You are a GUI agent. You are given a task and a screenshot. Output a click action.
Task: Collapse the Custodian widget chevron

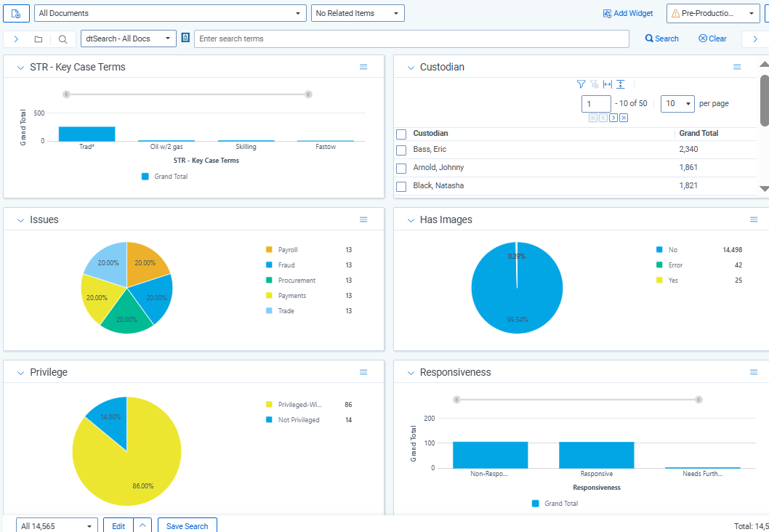(x=411, y=68)
